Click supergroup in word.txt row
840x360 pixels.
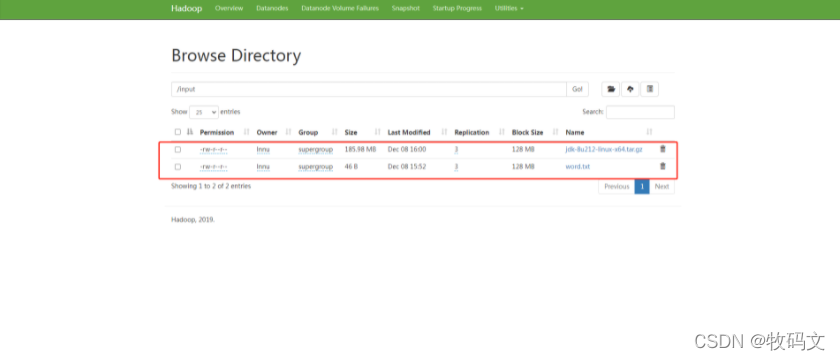[316, 167]
